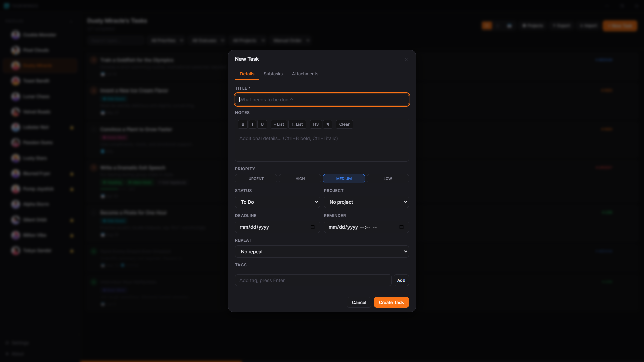Switch to the Attachments tab
Screen dimensions: 644x362
(x=305, y=74)
